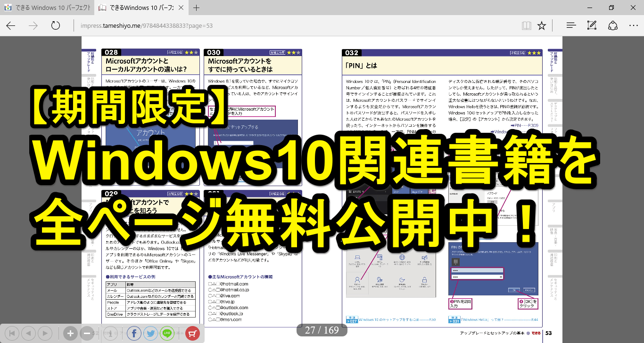
Task: Close the active browser tab
Action: (182, 8)
